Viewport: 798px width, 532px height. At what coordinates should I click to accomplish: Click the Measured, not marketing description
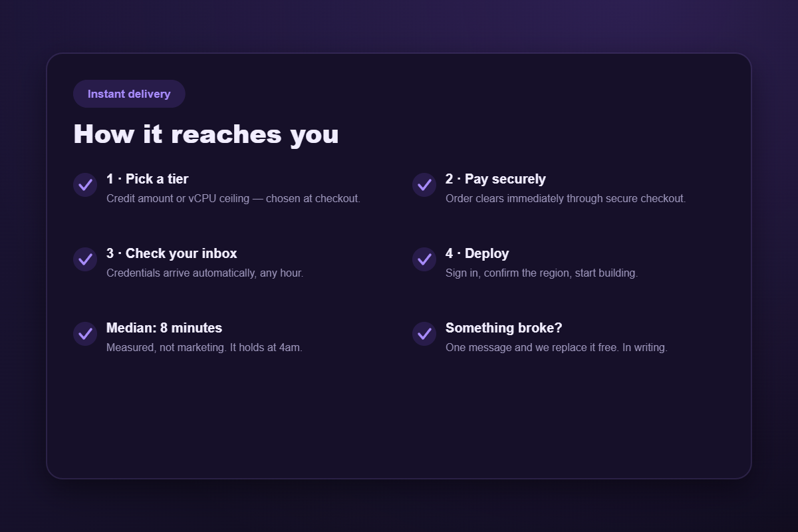click(x=205, y=348)
